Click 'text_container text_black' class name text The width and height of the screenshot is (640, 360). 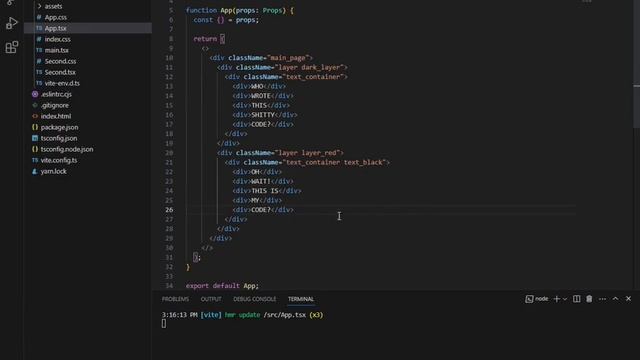[x=334, y=162]
